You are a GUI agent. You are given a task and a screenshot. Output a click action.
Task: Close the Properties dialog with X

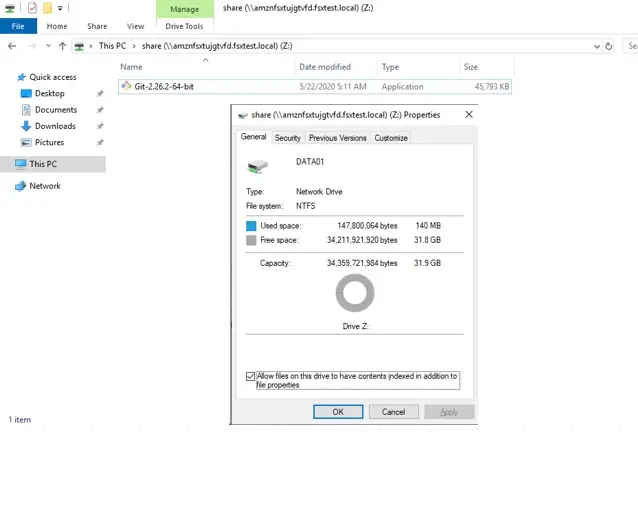469,114
